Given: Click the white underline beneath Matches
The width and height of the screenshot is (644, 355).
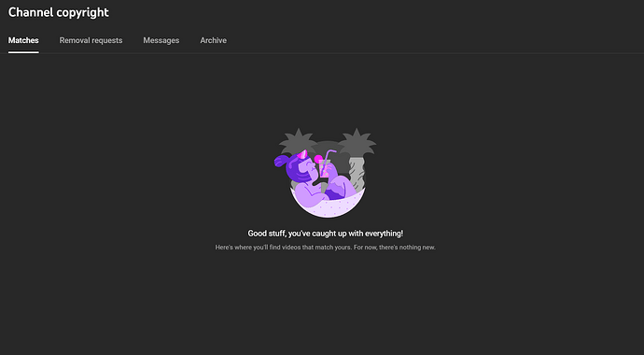Looking at the screenshot, I should tap(23, 52).
